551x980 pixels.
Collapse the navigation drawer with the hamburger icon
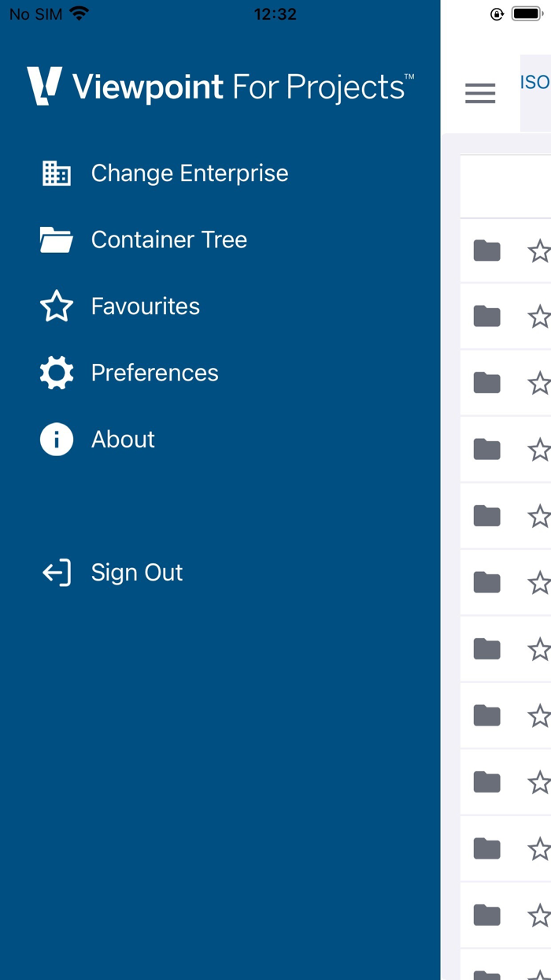point(480,93)
